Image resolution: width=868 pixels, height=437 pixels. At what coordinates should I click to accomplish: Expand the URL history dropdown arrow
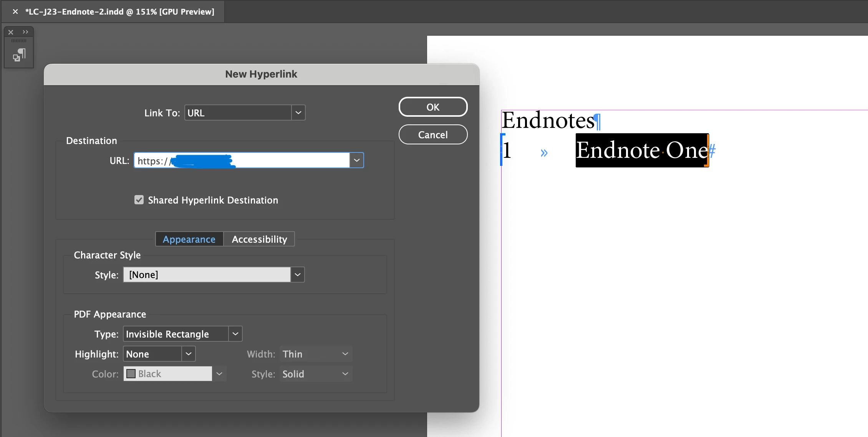tap(356, 161)
